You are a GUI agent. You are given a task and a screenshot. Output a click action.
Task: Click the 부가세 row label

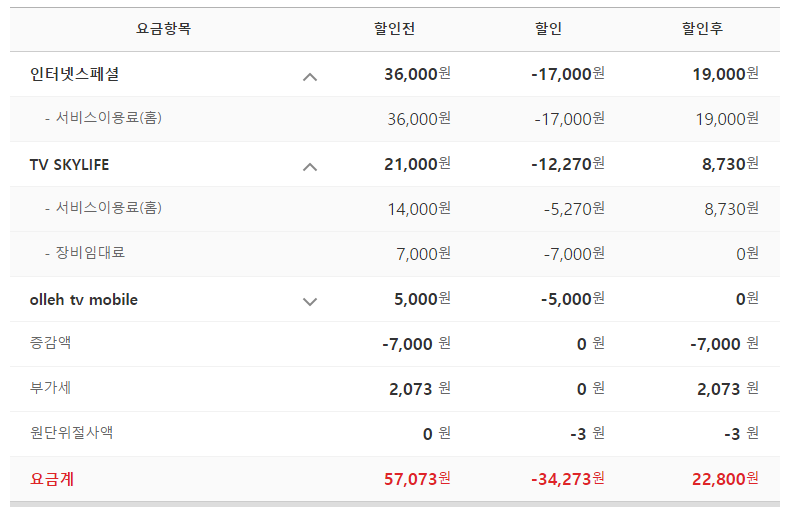pos(51,388)
